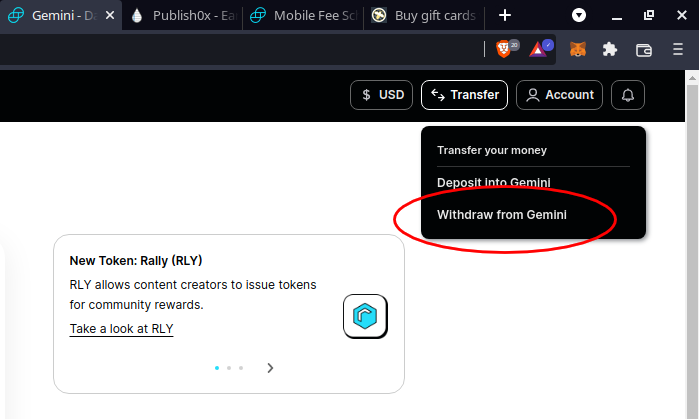Follow the Take a look at RLY link
The image size is (699, 419).
pyautogui.click(x=121, y=329)
